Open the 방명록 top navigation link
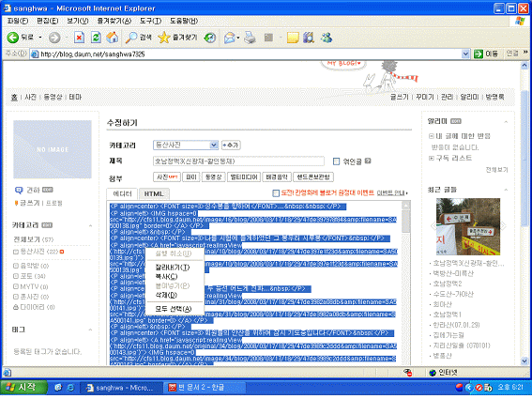 point(494,97)
